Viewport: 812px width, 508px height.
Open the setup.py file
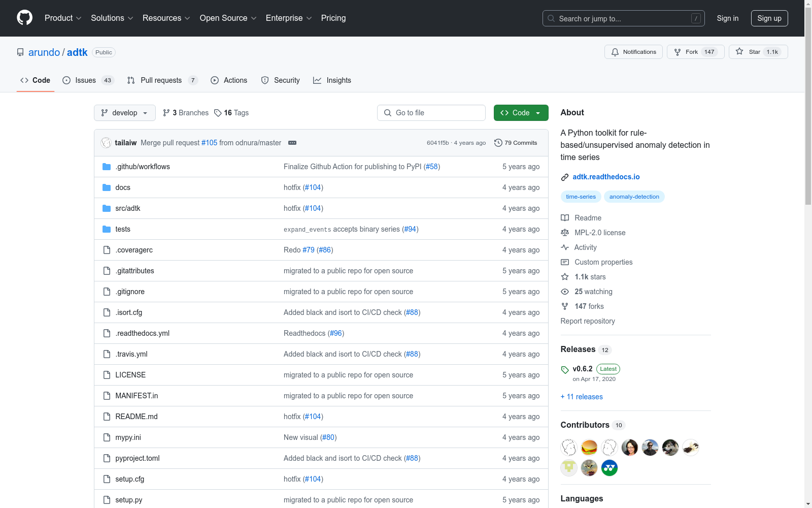point(129,500)
